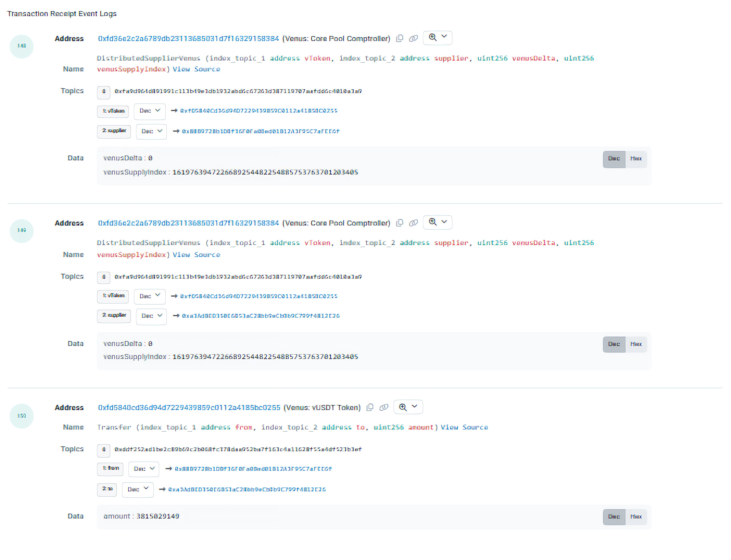This screenshot has height=560, width=731.
Task: Copy the address of log 148
Action: point(400,39)
